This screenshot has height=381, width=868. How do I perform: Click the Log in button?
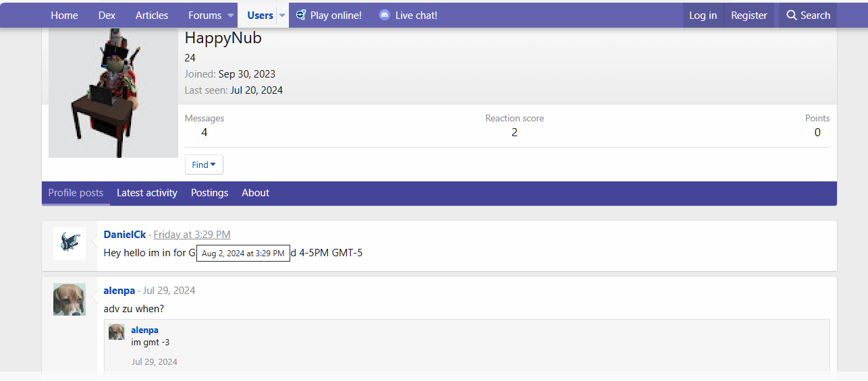[703, 15]
